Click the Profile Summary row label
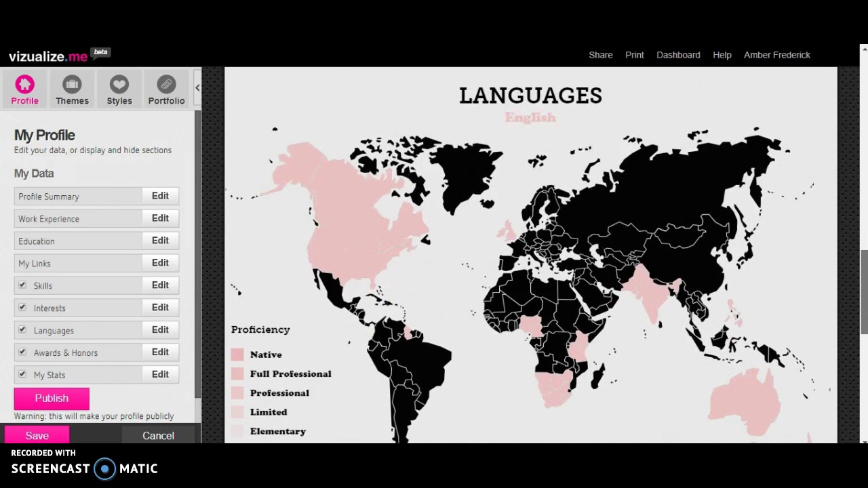 click(x=49, y=197)
